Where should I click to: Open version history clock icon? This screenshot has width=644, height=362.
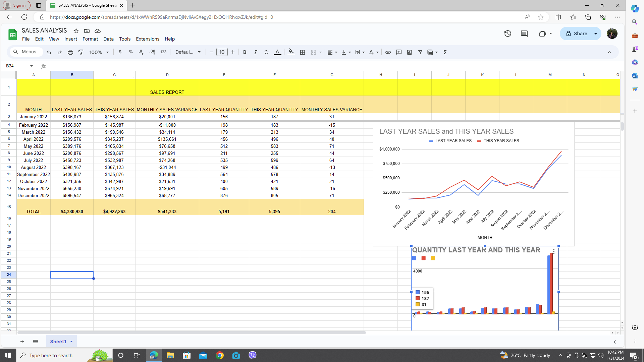pos(507,34)
